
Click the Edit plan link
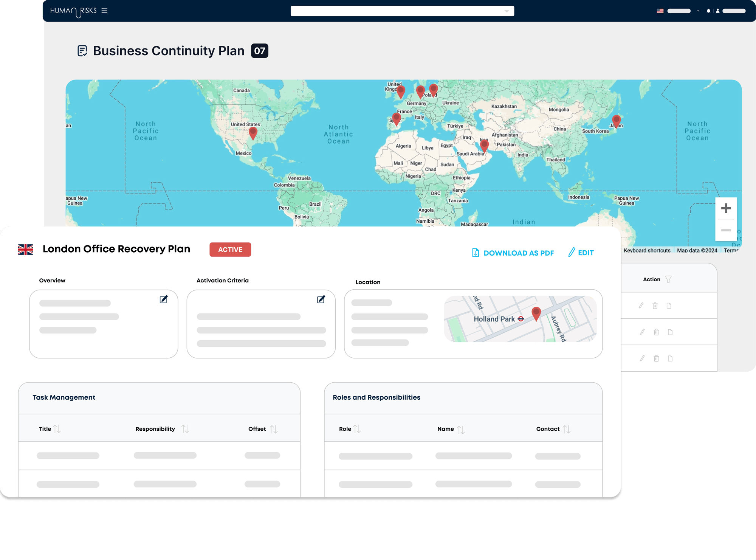pos(581,253)
